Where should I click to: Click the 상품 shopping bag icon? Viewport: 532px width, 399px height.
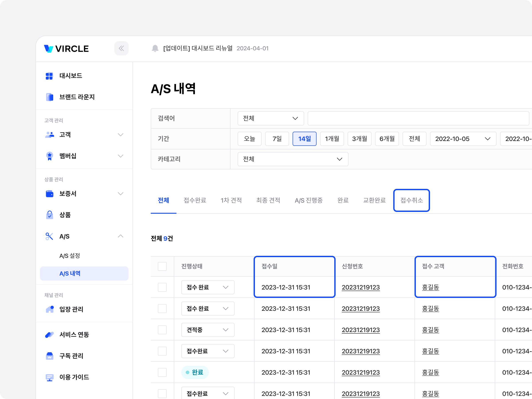click(x=50, y=215)
